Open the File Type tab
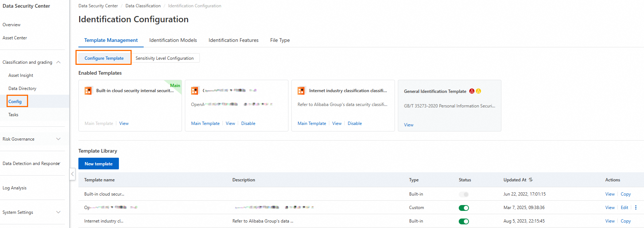The height and width of the screenshot is (228, 644). tap(280, 40)
